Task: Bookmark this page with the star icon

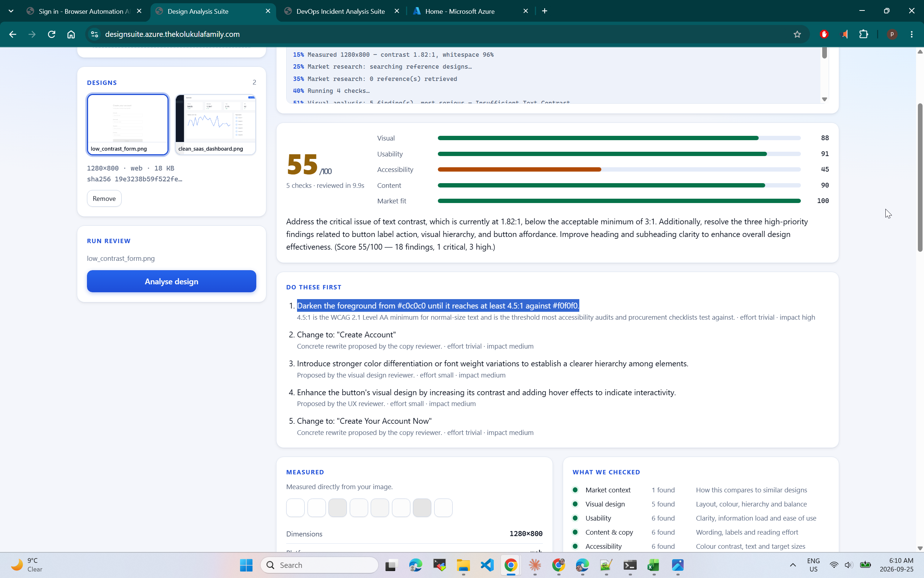Action: point(797,34)
